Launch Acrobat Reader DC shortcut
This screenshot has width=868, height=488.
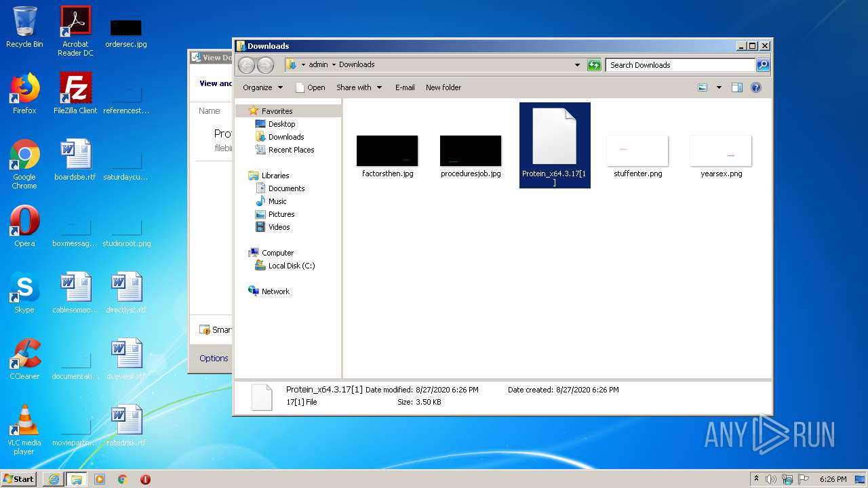(75, 31)
